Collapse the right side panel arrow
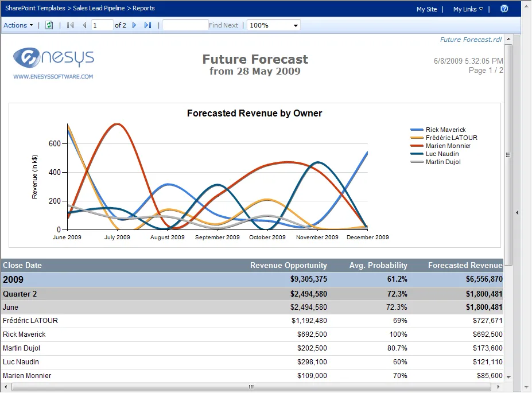The height and width of the screenshot is (393, 532). [x=517, y=213]
